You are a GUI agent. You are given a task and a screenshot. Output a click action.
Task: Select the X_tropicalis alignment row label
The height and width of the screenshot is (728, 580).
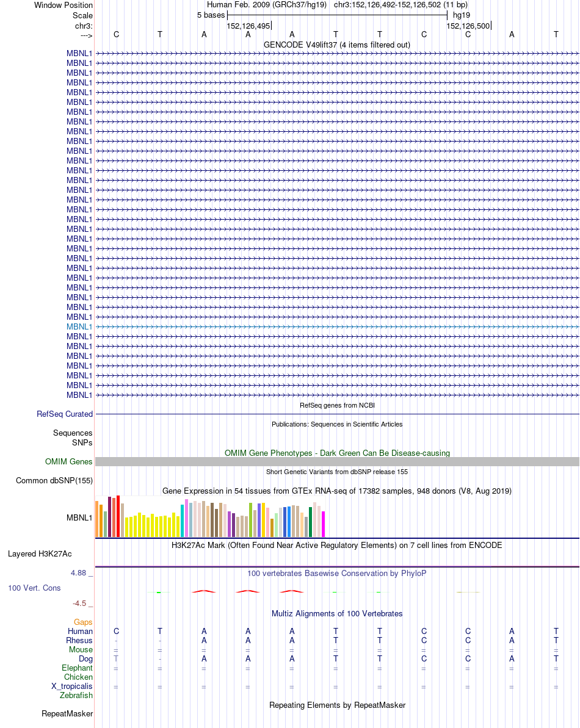[72, 687]
